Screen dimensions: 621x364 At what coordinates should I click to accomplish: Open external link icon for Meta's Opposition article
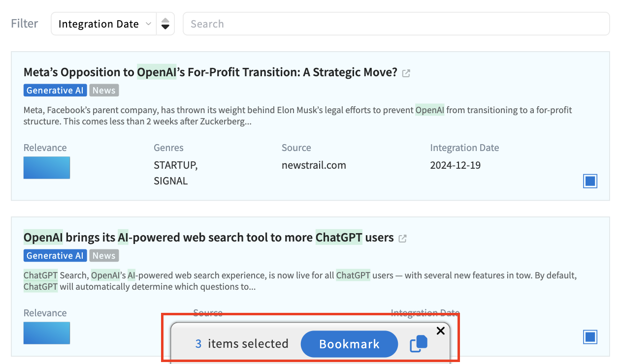coord(406,73)
